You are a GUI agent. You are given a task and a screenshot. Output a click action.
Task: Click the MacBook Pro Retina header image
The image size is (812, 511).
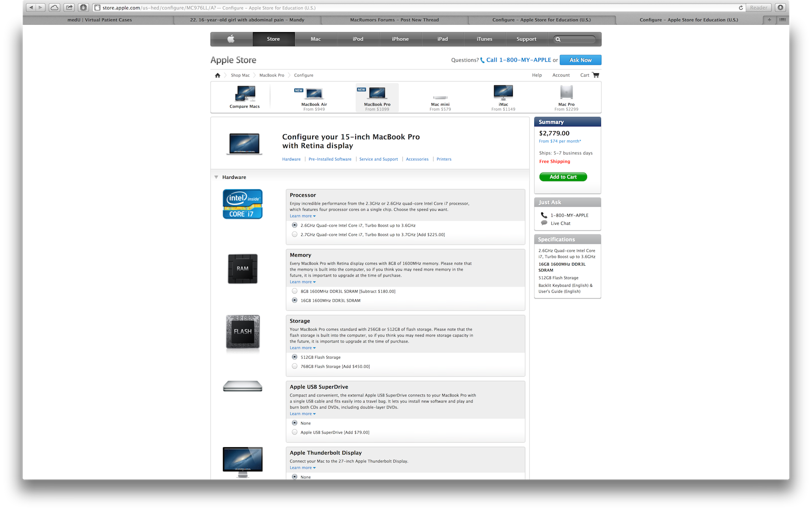coord(244,144)
